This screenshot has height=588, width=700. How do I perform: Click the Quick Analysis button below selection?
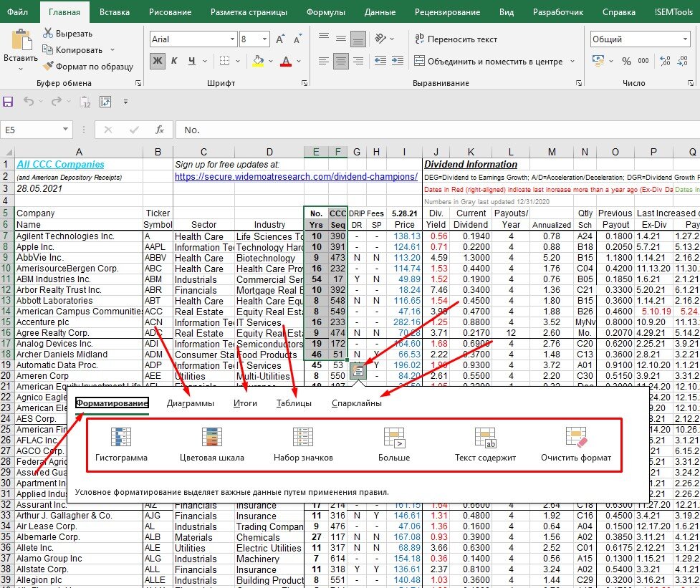(x=358, y=371)
